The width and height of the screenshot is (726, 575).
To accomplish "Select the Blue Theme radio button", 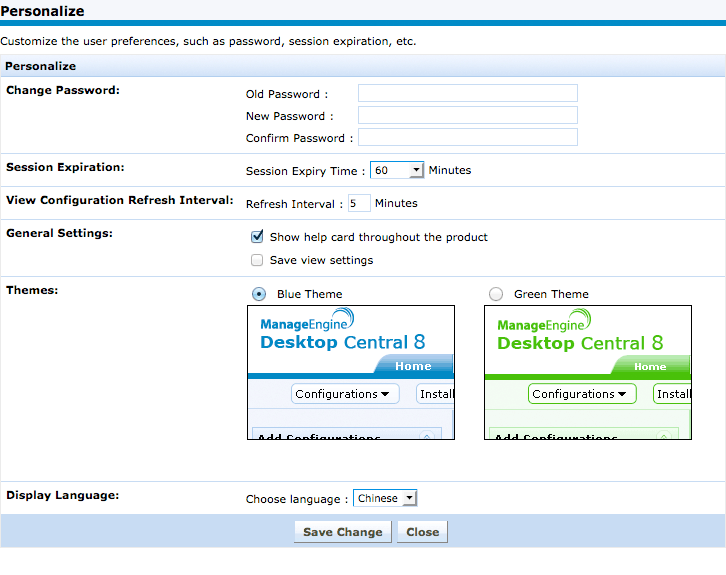I will [x=259, y=294].
